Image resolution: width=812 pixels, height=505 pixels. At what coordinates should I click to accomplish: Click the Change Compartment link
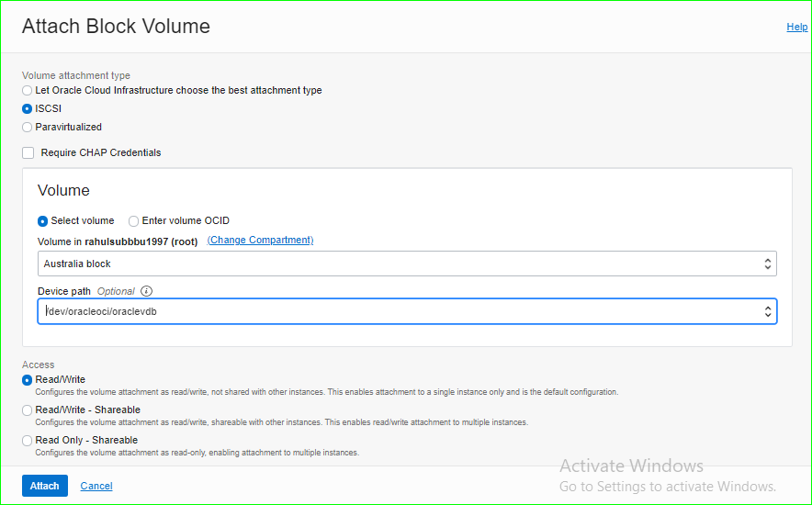[x=260, y=240]
